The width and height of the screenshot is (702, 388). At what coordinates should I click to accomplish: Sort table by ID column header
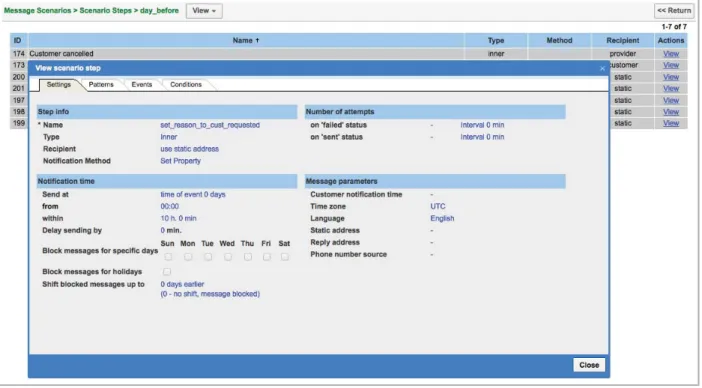18,40
